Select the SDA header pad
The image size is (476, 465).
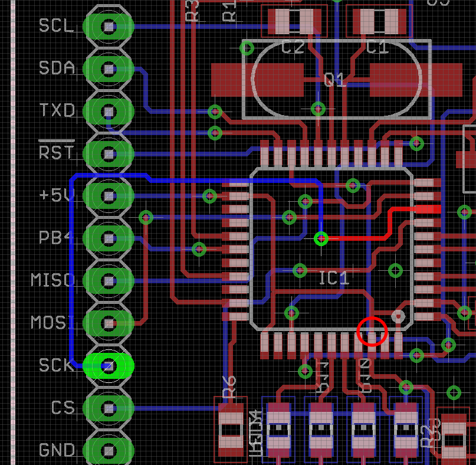coord(109,69)
